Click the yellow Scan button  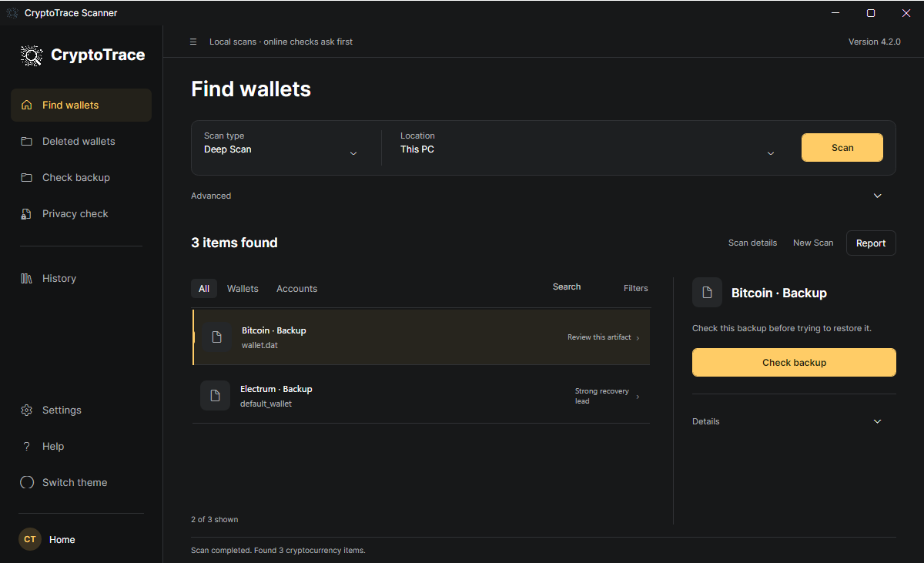tap(842, 147)
